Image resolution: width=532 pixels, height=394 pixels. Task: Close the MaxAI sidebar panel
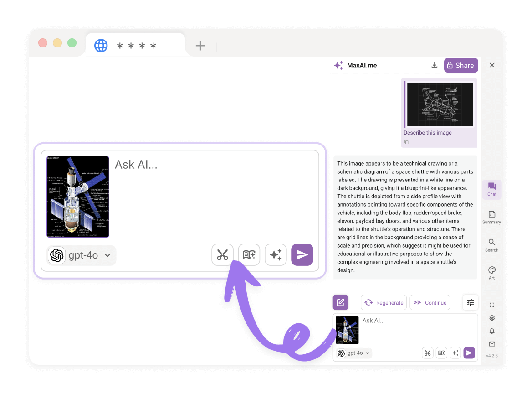point(492,65)
